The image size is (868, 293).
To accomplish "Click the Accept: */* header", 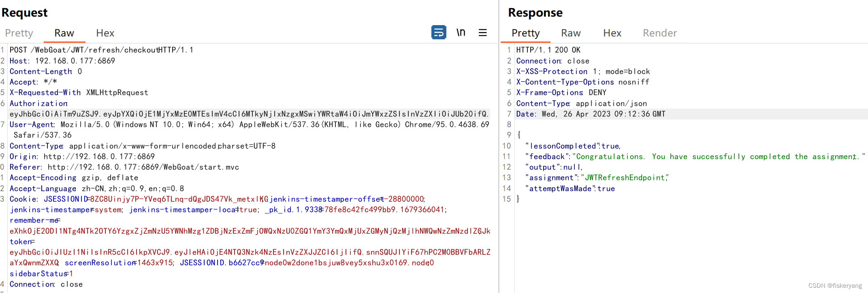I will [x=33, y=82].
